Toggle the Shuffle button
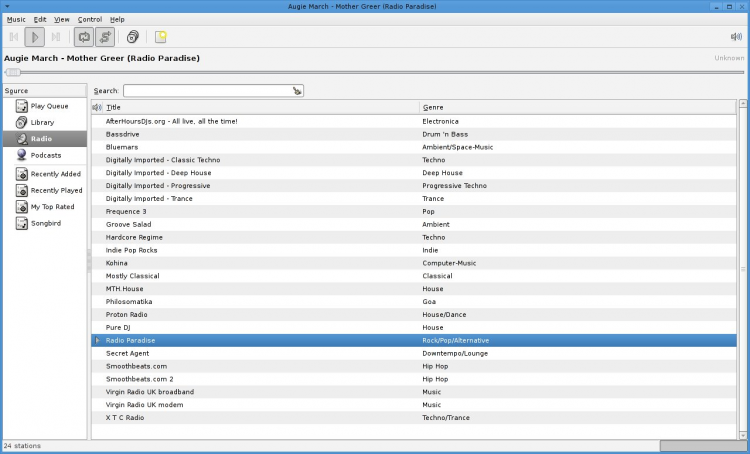Viewport: 750px width, 454px height. [x=105, y=37]
